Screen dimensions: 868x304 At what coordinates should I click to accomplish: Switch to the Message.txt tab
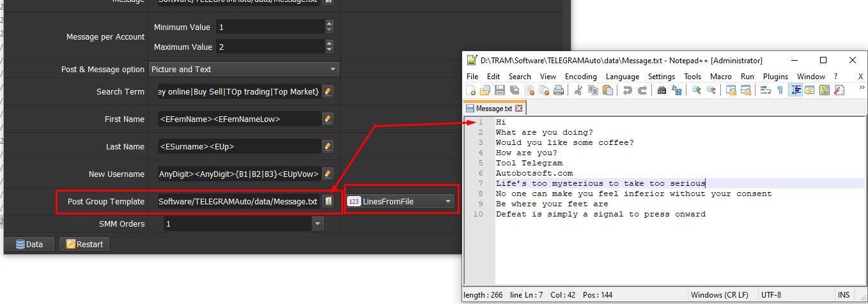pyautogui.click(x=495, y=109)
